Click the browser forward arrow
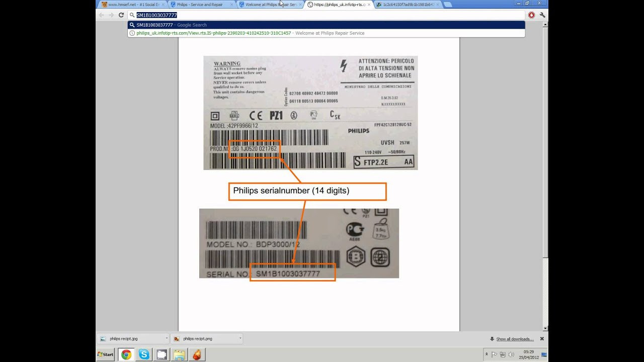Screen dimensions: 644x362 (111, 15)
